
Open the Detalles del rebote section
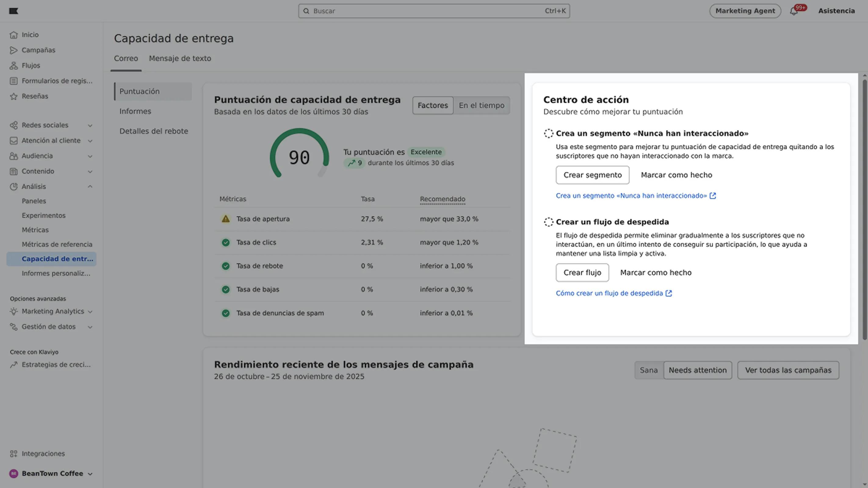[x=154, y=131]
